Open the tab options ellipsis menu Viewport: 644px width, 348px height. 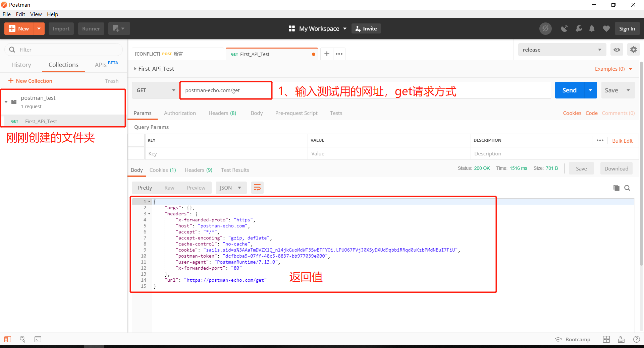pyautogui.click(x=339, y=54)
